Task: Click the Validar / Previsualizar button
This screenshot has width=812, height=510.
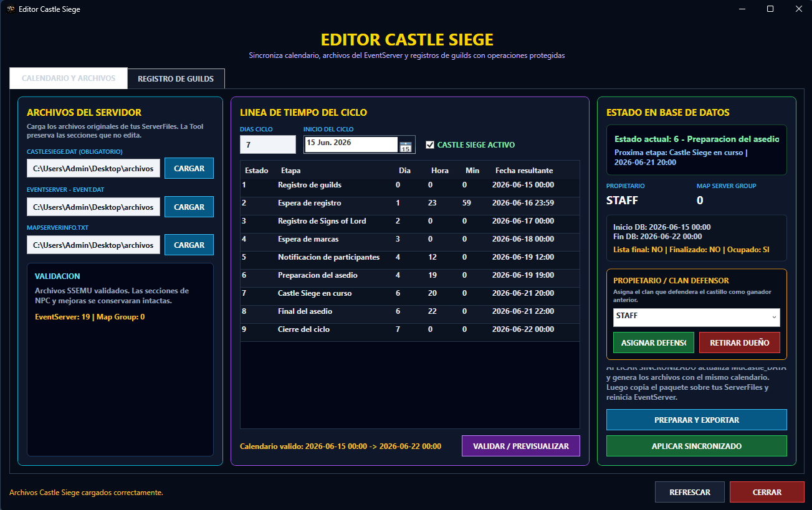Action: coord(521,446)
